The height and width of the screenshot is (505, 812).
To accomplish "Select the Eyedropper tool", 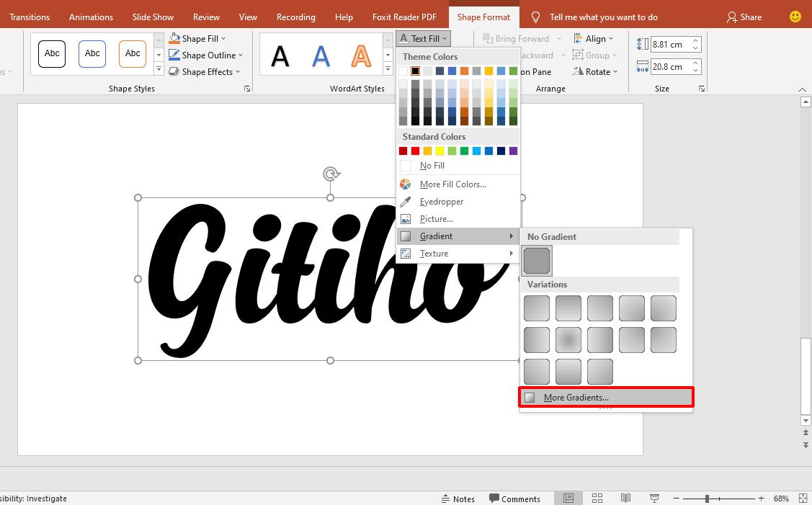I will tap(441, 201).
